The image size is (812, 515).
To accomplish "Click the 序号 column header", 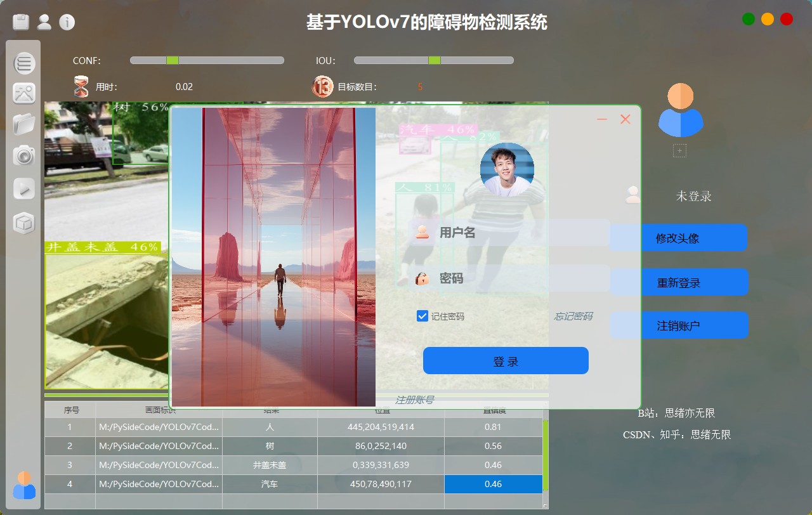I will pos(71,410).
